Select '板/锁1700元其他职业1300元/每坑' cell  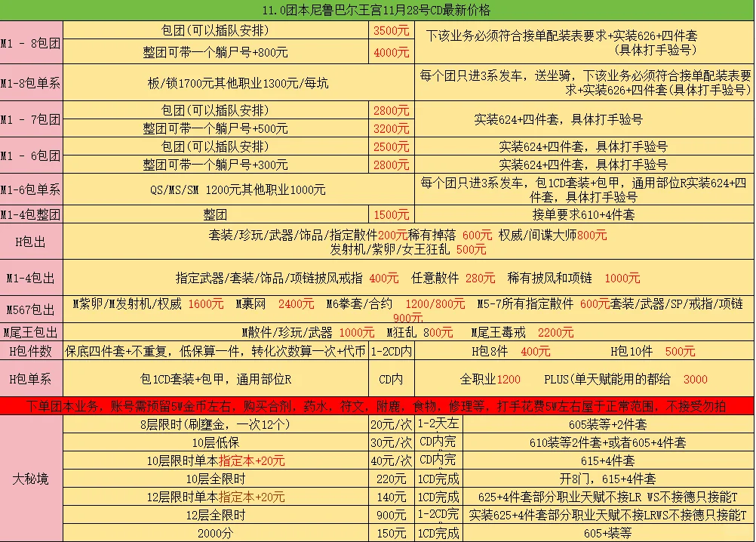click(238, 83)
